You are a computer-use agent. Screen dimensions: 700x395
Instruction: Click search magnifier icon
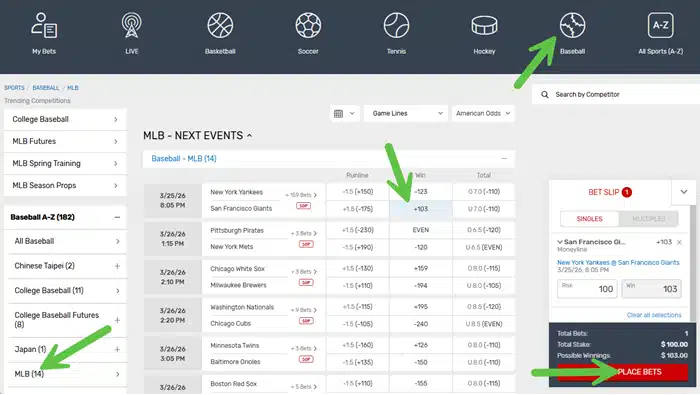[x=545, y=95]
